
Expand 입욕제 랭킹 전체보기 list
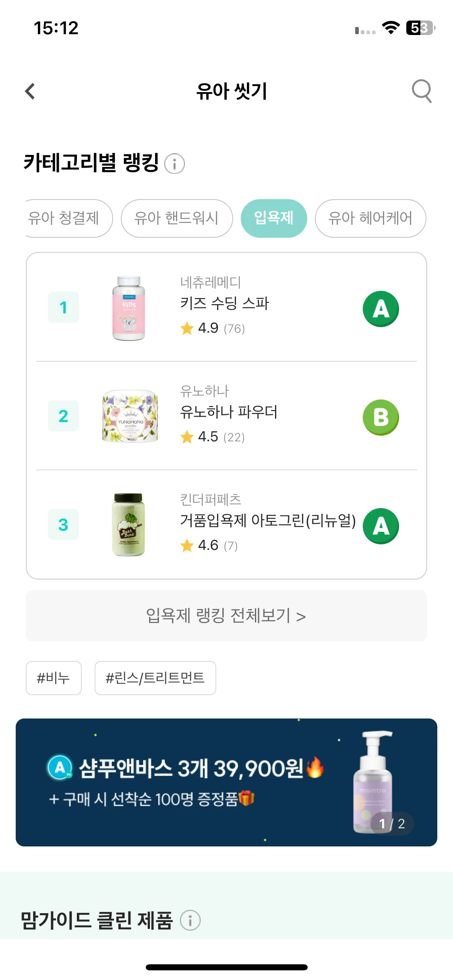click(x=226, y=616)
